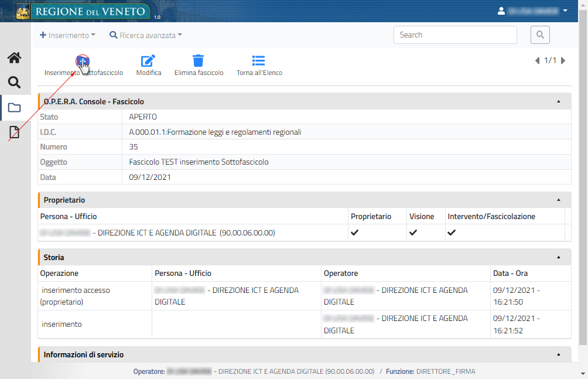
Task: Click the Modifica edit icon
Action: point(148,60)
